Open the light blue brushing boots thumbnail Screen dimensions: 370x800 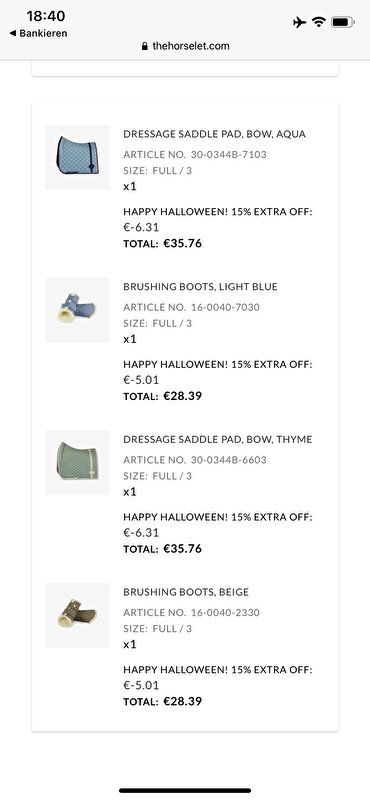click(x=78, y=310)
